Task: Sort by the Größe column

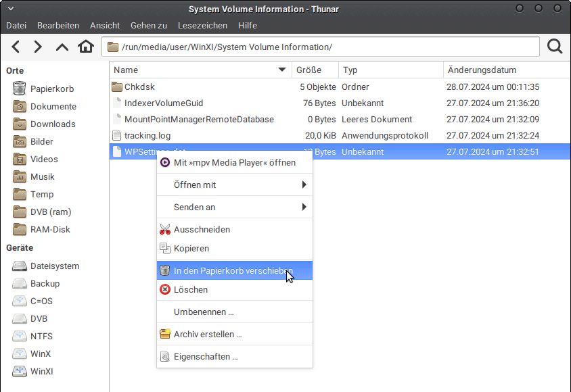Action: click(315, 70)
